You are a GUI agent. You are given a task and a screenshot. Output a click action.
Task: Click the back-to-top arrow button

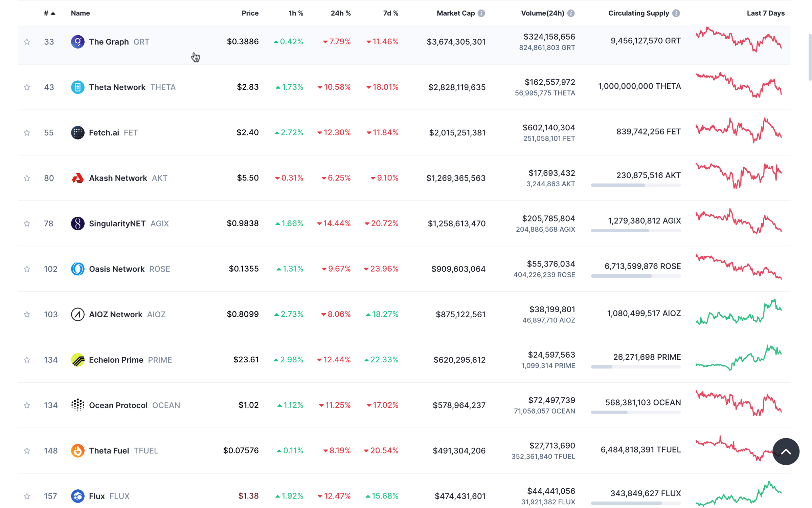coord(786,451)
